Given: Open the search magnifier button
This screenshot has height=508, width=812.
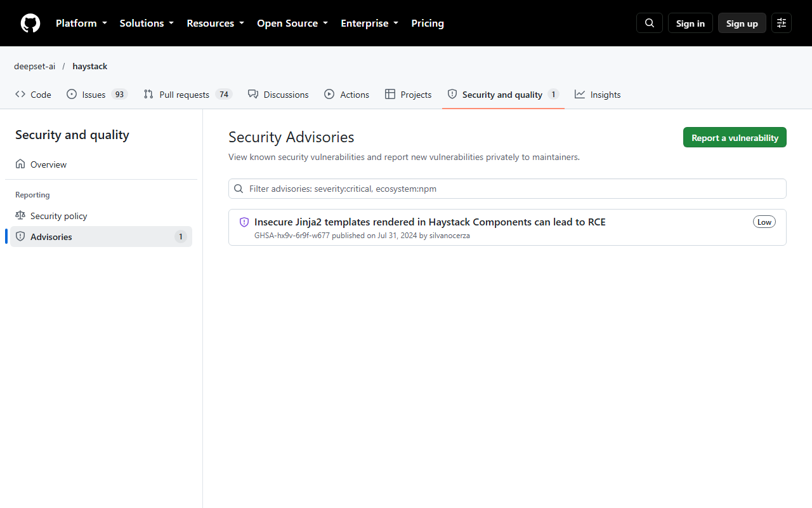Looking at the screenshot, I should click(x=650, y=23).
